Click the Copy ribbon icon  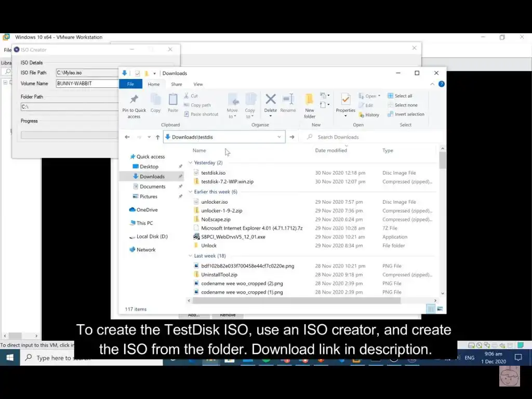tap(155, 100)
